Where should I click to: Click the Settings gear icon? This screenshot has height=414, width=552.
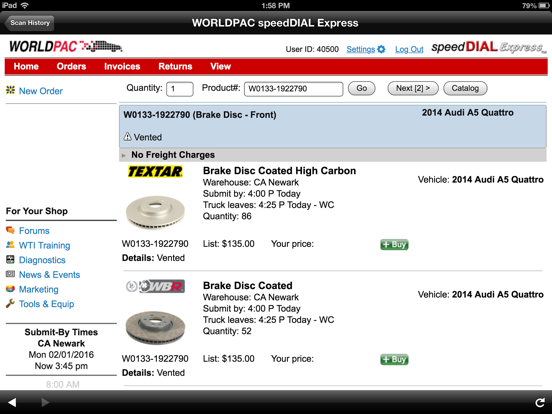coord(381,49)
